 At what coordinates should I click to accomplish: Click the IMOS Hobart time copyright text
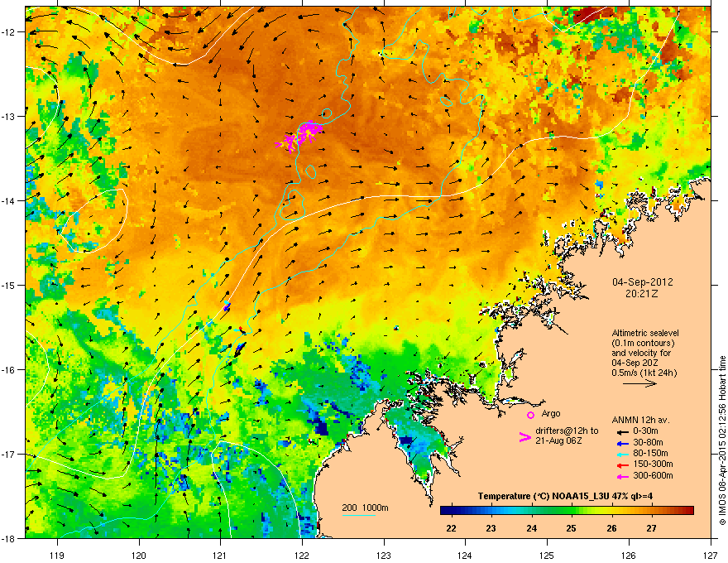[x=722, y=440]
